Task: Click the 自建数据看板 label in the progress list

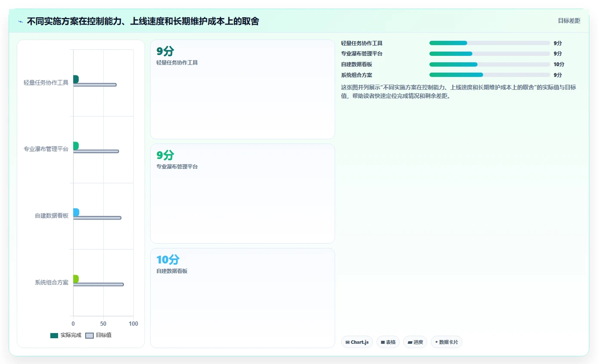Action: (357, 64)
